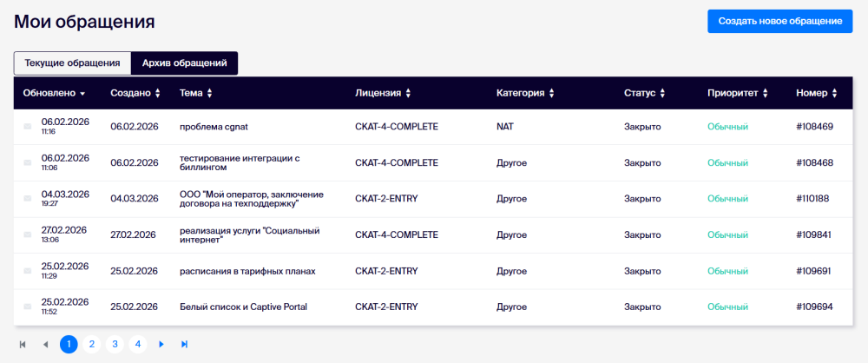Screen dimensions: 868x363
Task: Jump to the last page of results
Action: 184,345
